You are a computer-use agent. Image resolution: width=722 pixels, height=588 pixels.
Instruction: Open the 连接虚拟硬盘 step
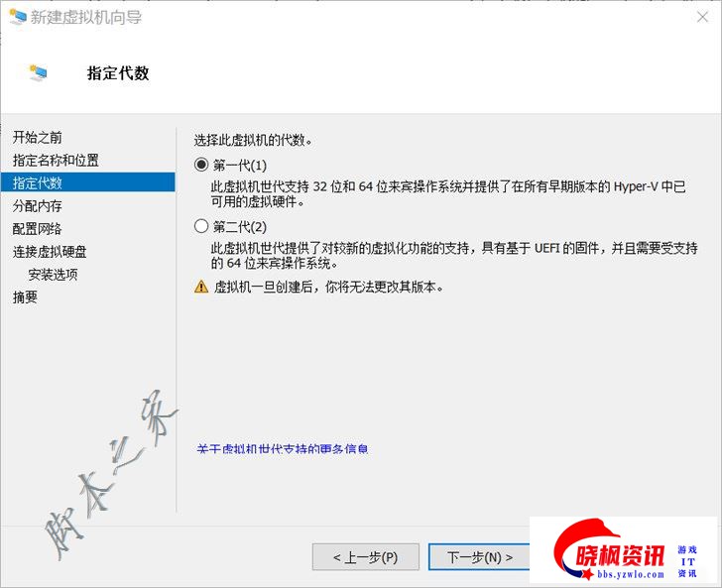[x=50, y=251]
